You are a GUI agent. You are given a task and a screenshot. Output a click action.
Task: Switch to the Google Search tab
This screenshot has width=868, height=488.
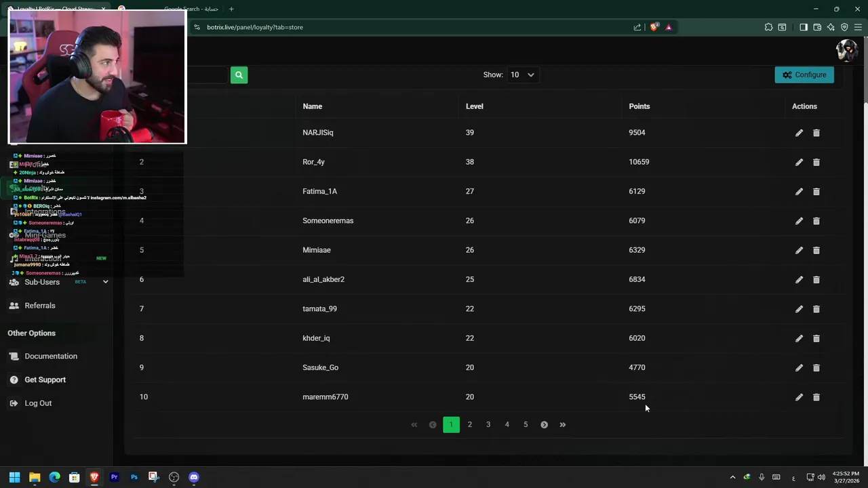191,9
